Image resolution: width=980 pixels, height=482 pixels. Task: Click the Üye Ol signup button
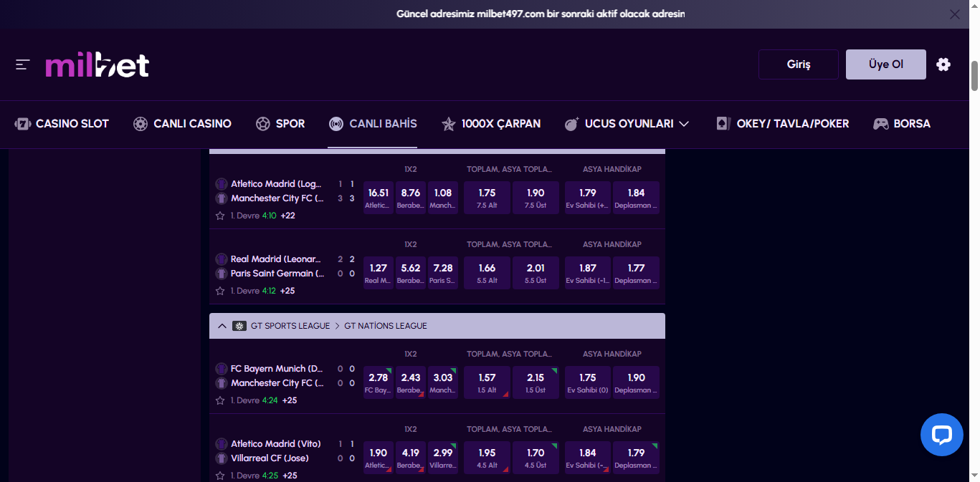pyautogui.click(x=886, y=64)
